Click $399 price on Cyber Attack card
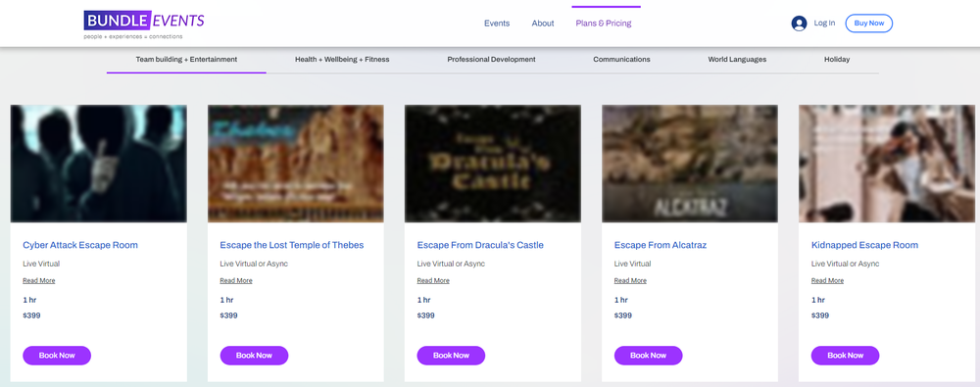This screenshot has height=387, width=980. point(31,315)
